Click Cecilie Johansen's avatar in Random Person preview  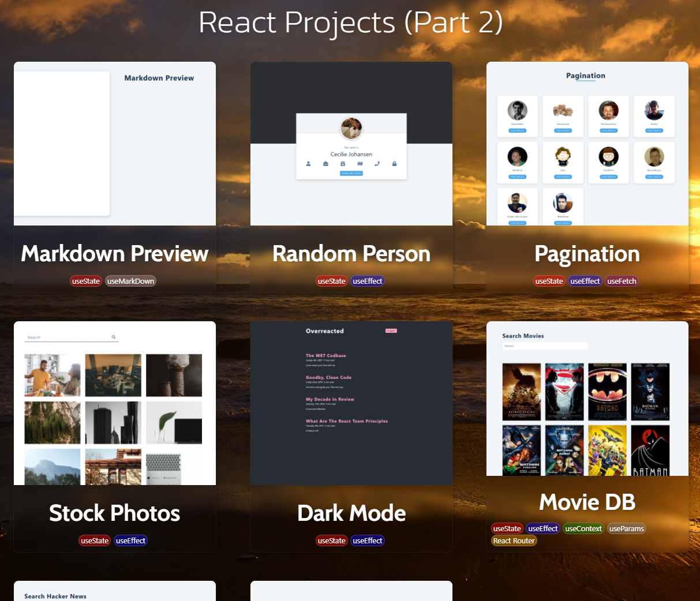[x=351, y=128]
